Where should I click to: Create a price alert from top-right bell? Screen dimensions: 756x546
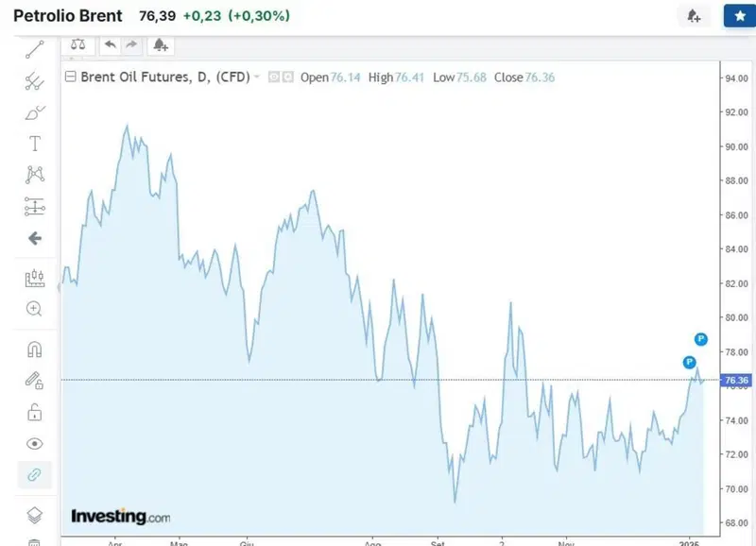point(694,16)
